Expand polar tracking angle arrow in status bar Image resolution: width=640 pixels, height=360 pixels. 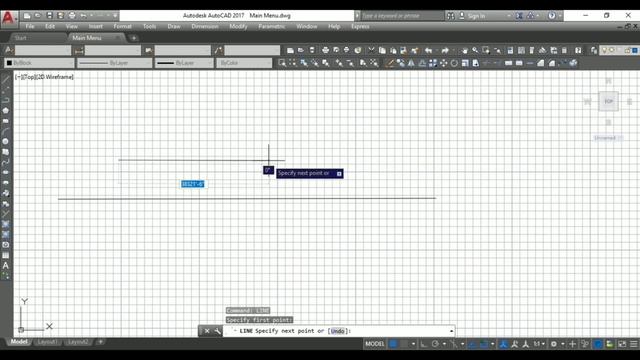point(444,344)
